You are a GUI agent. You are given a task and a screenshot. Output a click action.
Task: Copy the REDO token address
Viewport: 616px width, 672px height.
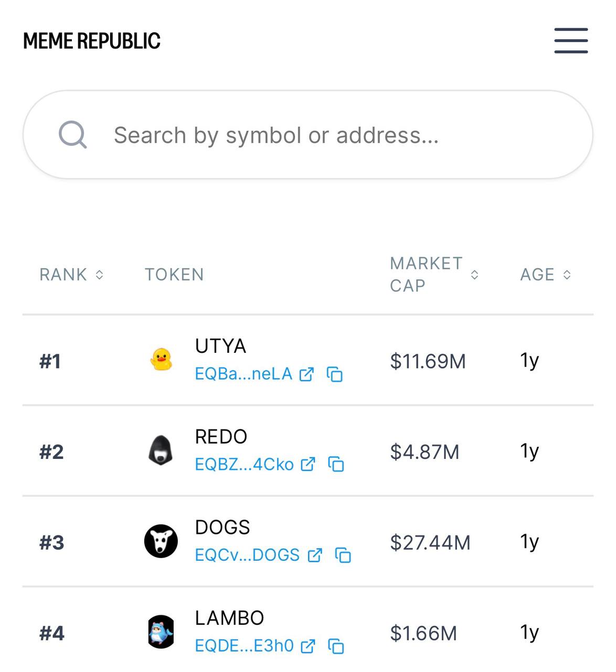[336, 465]
